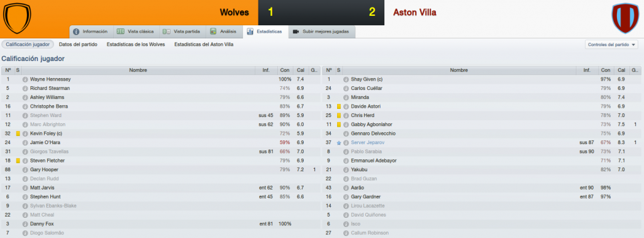The height and width of the screenshot is (238, 644).
Task: Select Calificación jugador view
Action: 28,45
